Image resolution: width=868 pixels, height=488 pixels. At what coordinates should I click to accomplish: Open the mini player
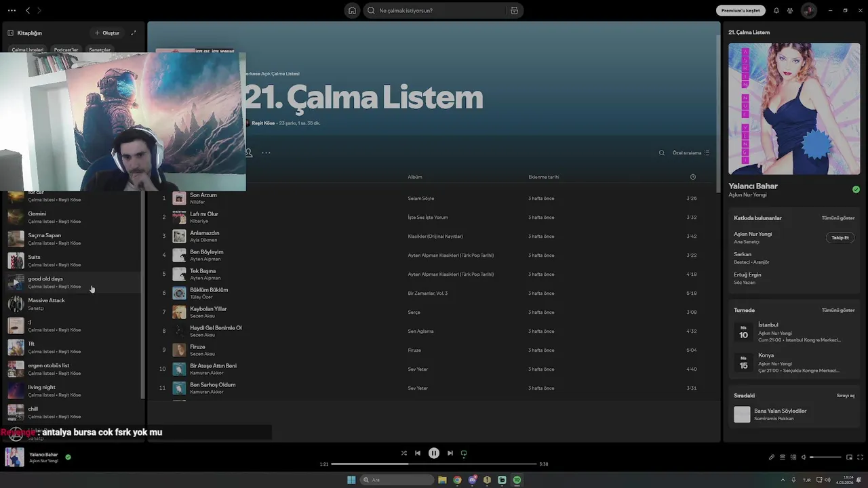tap(849, 457)
